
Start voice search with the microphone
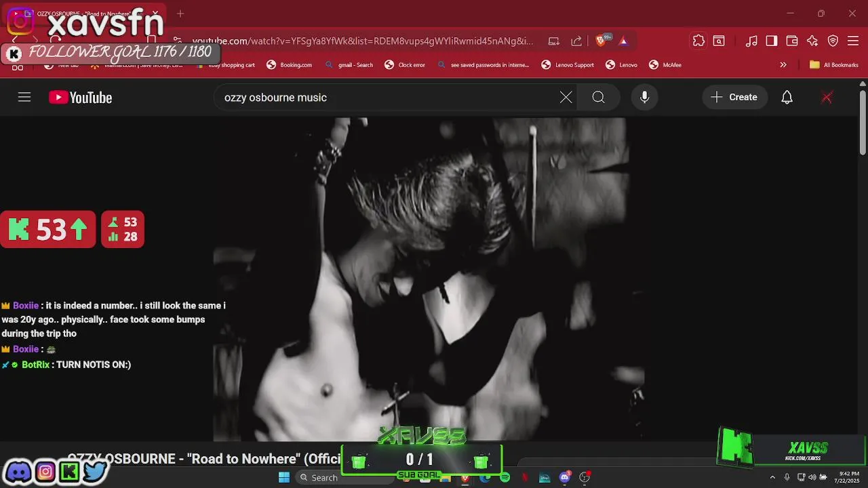click(644, 97)
